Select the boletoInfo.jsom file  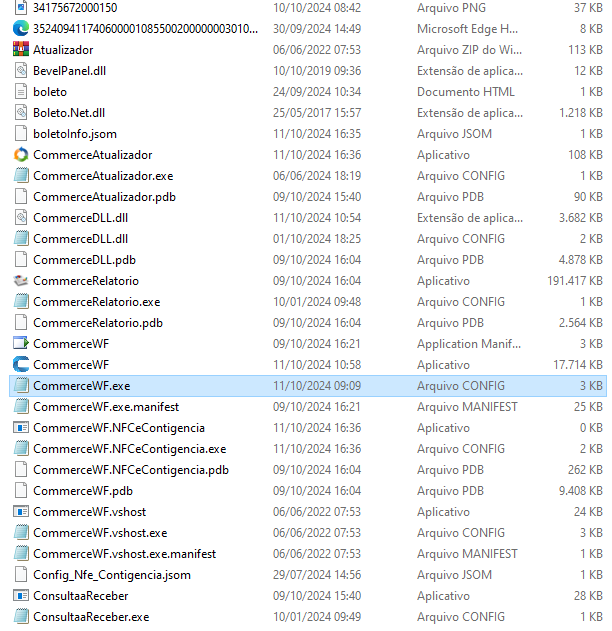coord(74,134)
